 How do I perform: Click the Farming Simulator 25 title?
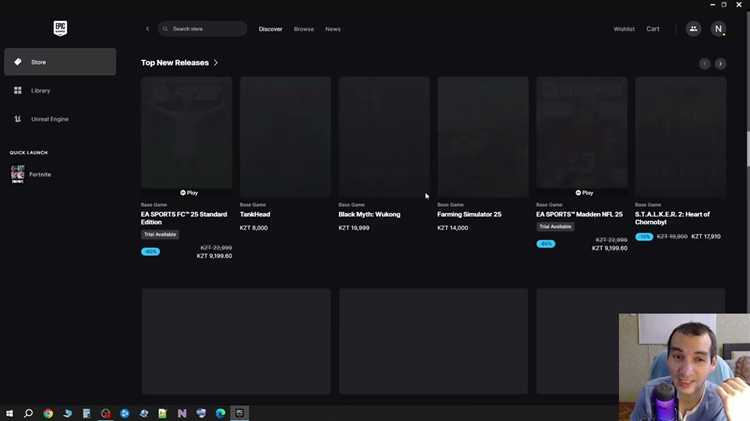click(469, 214)
